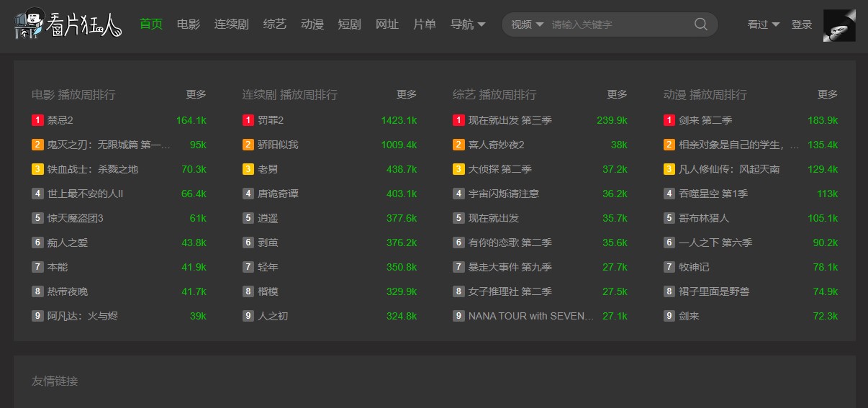Open the 视频 search type dropdown
The width and height of the screenshot is (868, 408).
tap(528, 24)
